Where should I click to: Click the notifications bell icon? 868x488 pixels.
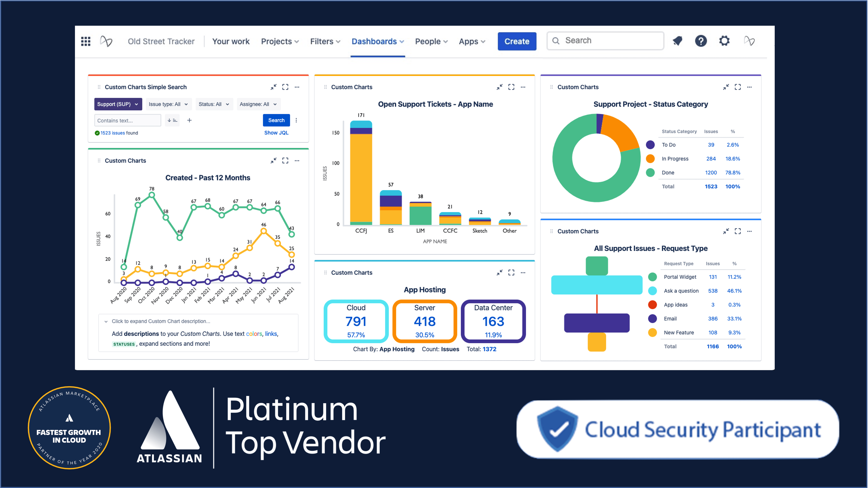[x=677, y=41]
